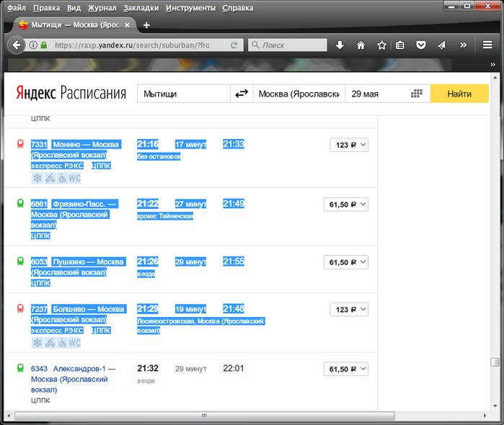
Task: Open the downloads arrow icon
Action: [x=340, y=45]
